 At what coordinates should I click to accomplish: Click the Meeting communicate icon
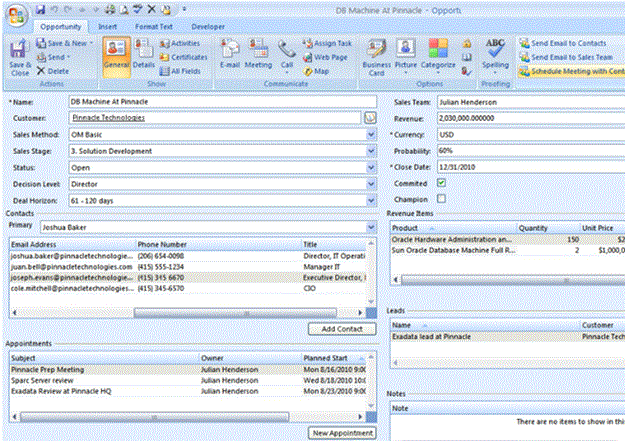[258, 54]
